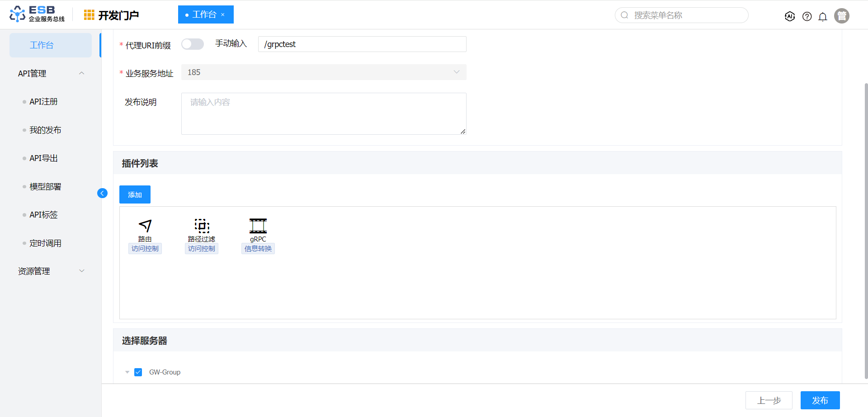Expand the 资源管理 menu section

coord(82,271)
